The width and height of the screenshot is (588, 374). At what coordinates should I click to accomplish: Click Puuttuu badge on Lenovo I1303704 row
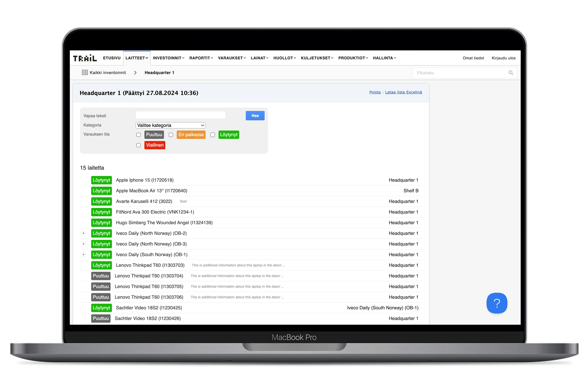(x=101, y=276)
